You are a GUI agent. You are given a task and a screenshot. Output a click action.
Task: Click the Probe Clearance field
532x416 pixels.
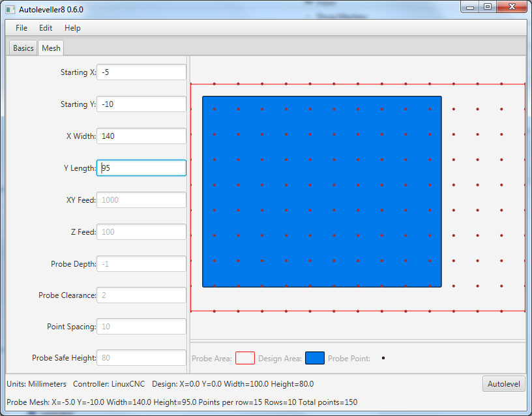(141, 295)
